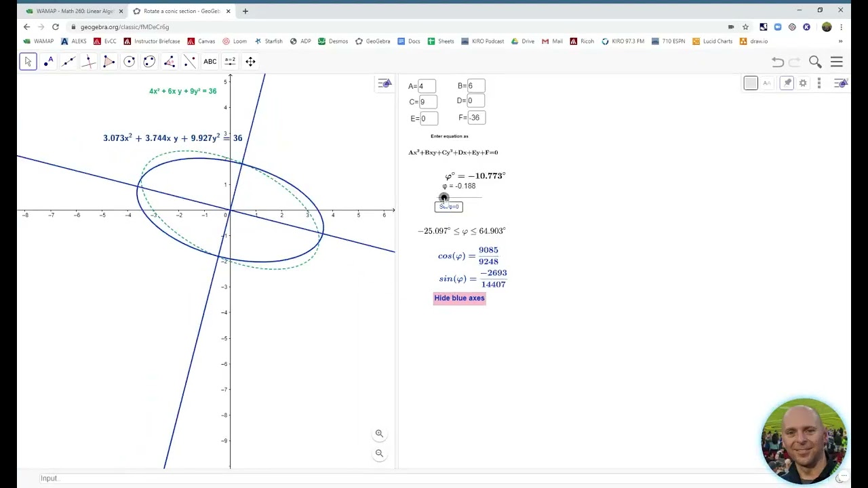Reload the GeoGebra page
This screenshot has height=488, width=868.
click(x=56, y=27)
